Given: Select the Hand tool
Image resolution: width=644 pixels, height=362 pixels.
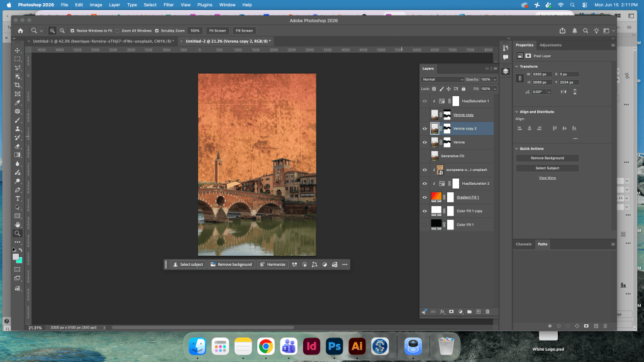Looking at the screenshot, I should click(x=17, y=224).
